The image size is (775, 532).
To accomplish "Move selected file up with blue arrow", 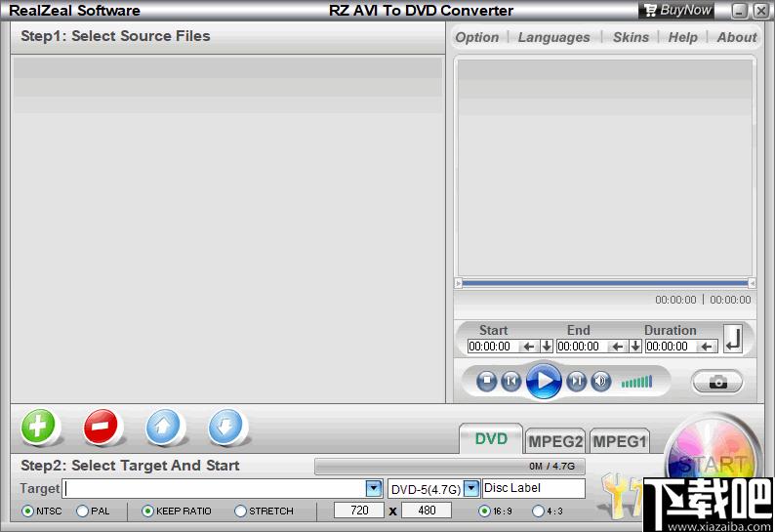I will [x=163, y=426].
